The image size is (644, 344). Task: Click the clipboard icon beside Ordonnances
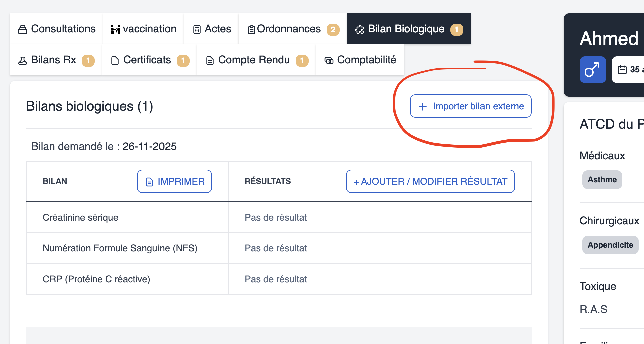coord(251,30)
